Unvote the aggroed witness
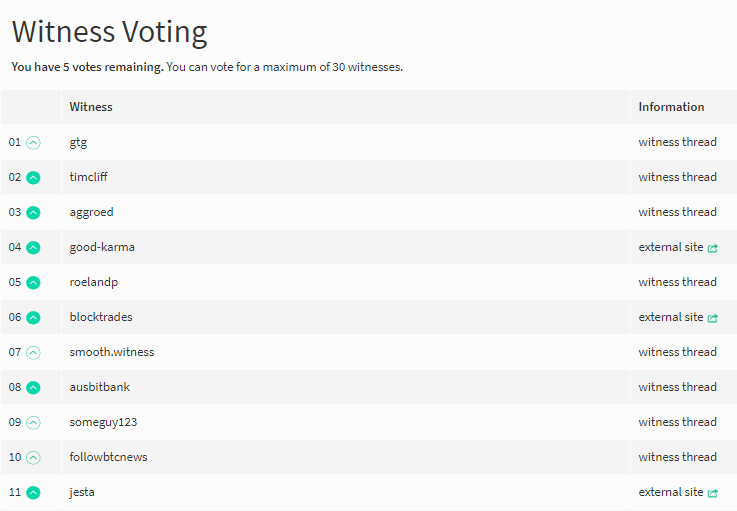 33,212
